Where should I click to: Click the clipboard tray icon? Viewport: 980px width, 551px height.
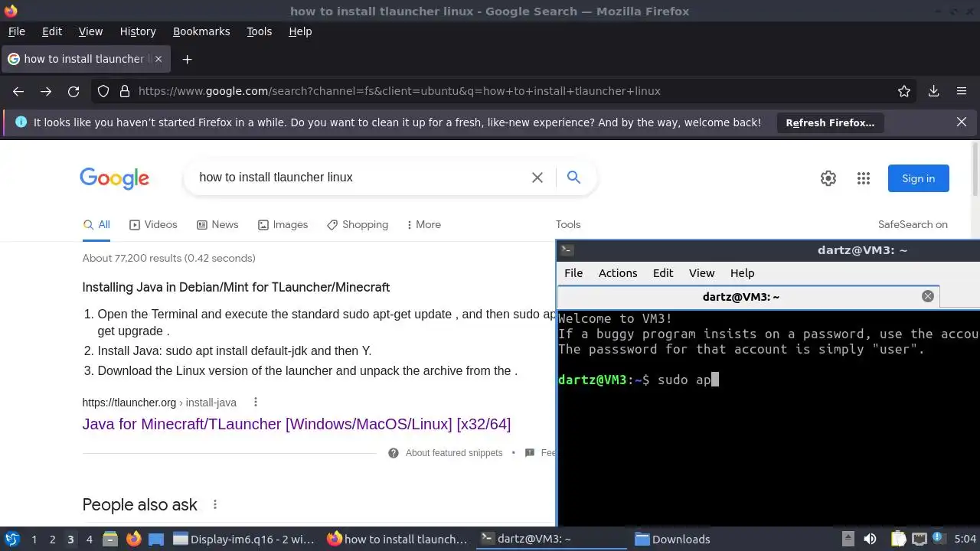tap(898, 540)
